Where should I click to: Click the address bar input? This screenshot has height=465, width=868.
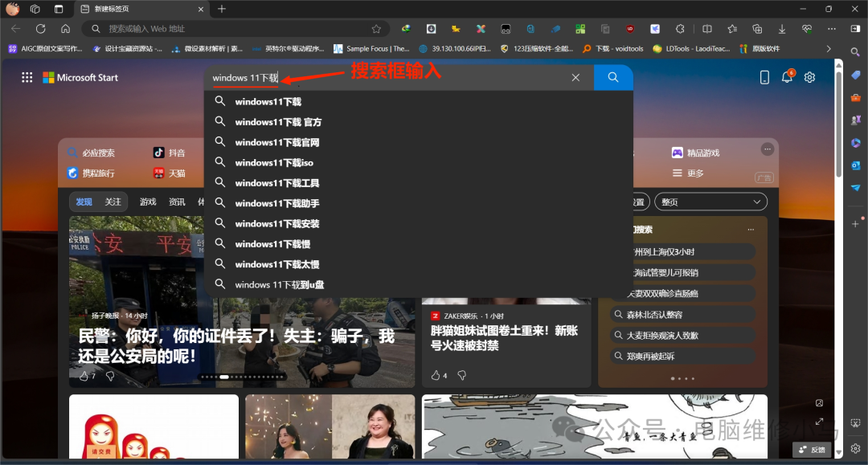click(x=235, y=29)
